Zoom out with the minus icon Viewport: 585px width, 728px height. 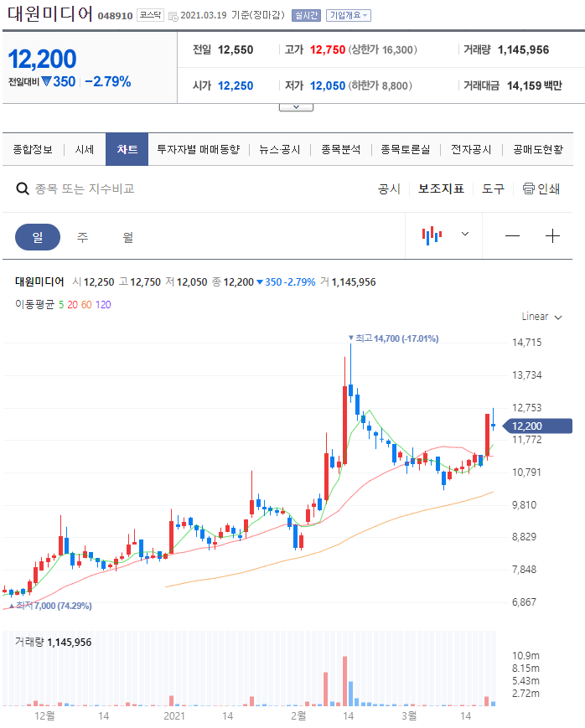[512, 236]
